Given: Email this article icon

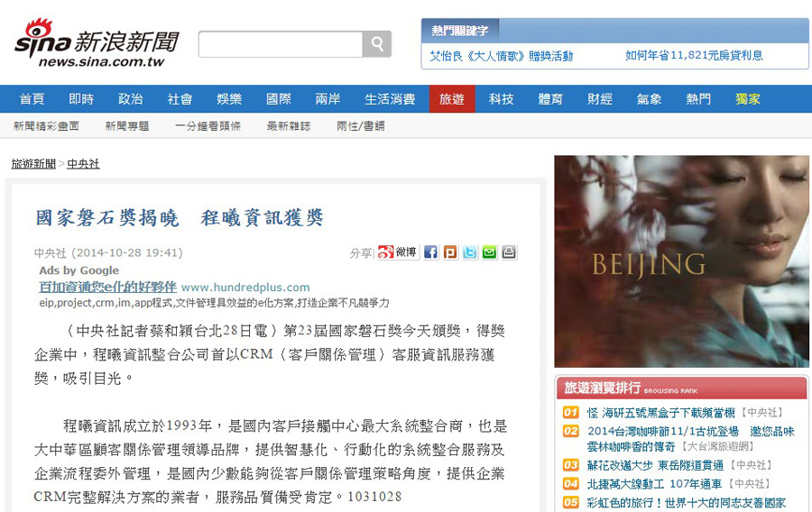Looking at the screenshot, I should [x=489, y=251].
